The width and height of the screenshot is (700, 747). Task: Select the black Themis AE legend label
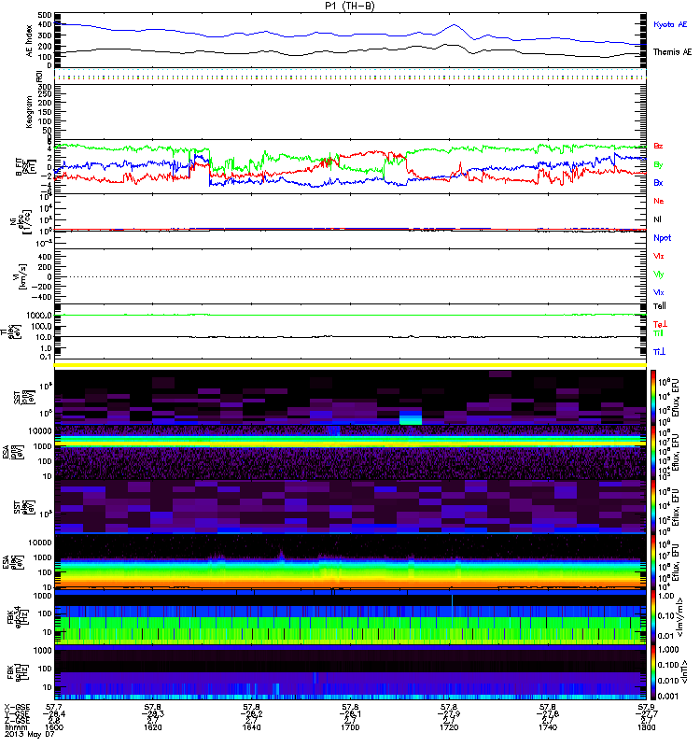click(x=672, y=52)
